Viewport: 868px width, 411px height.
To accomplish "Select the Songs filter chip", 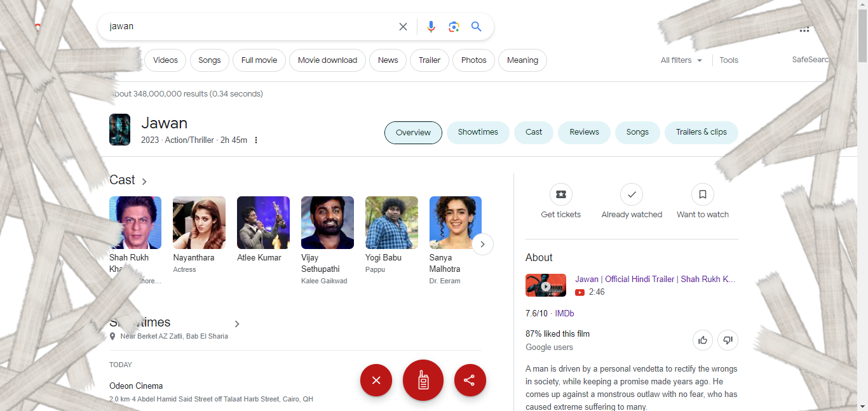I will 209,60.
